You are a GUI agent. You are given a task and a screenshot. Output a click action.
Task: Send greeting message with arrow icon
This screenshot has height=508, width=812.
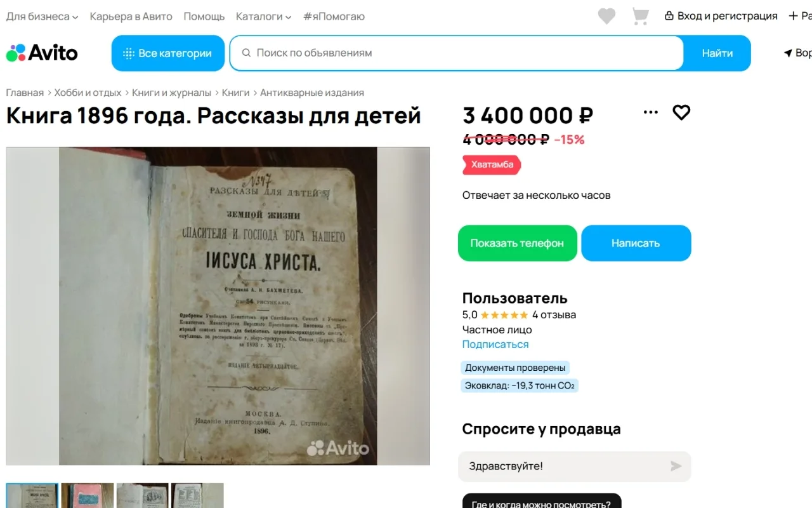point(676,466)
